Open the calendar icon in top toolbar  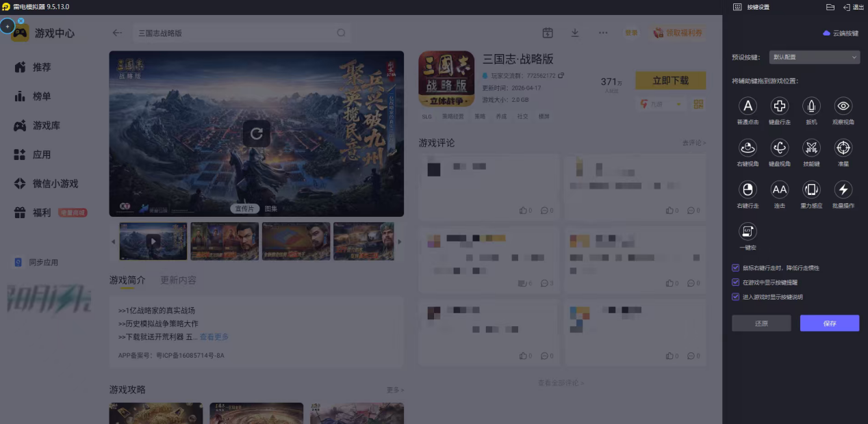[x=548, y=33]
